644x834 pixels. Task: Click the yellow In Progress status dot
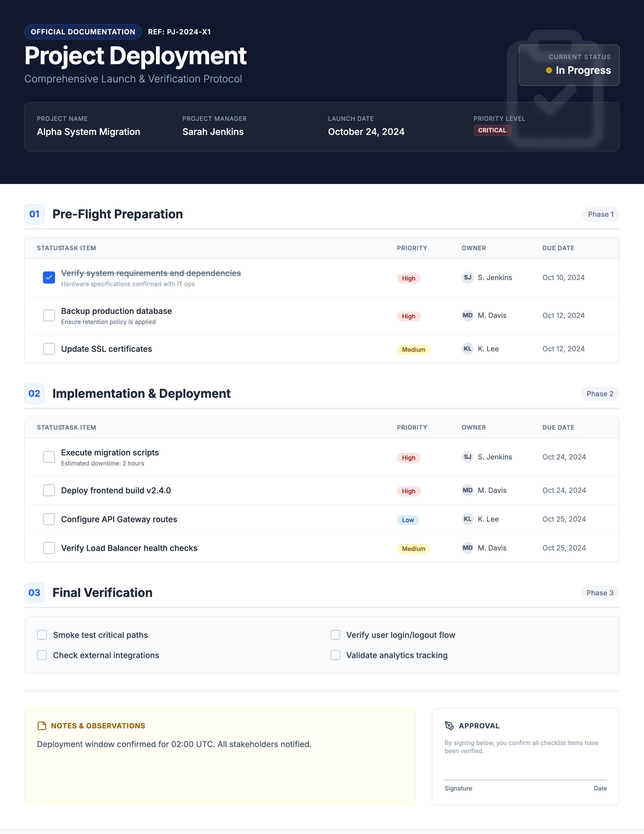[549, 70]
